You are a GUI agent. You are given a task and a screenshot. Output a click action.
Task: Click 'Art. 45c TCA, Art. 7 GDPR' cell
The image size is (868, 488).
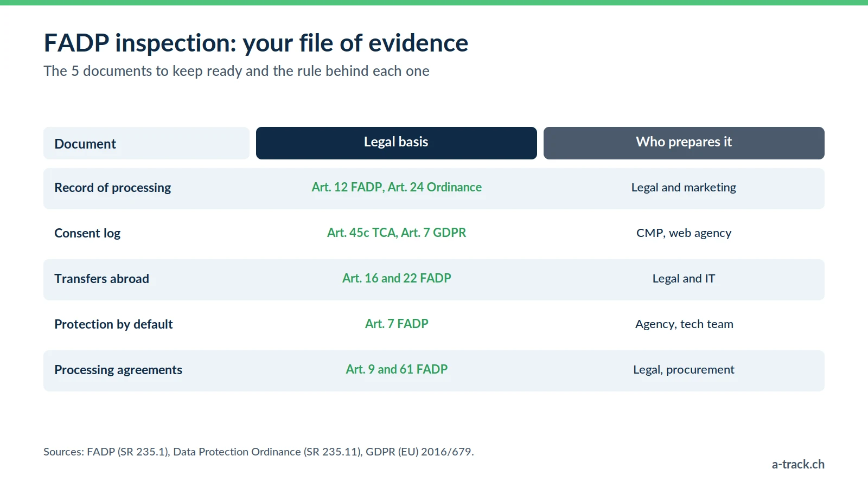397,233
